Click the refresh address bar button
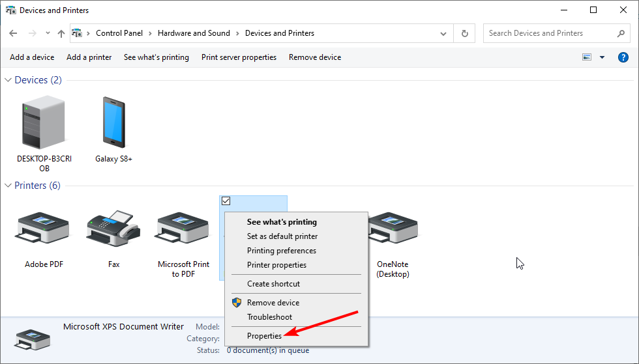This screenshot has height=364, width=639. (464, 33)
